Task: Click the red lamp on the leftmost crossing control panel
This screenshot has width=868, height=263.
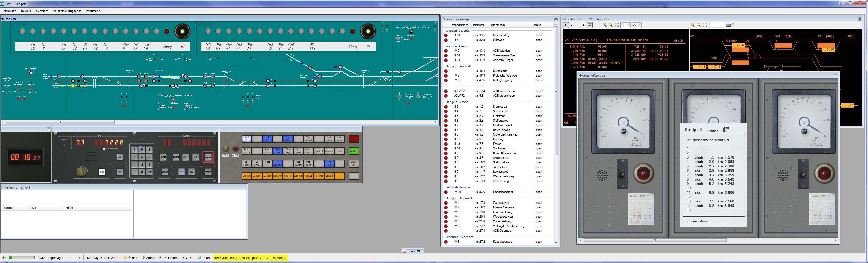Action: tap(643, 173)
